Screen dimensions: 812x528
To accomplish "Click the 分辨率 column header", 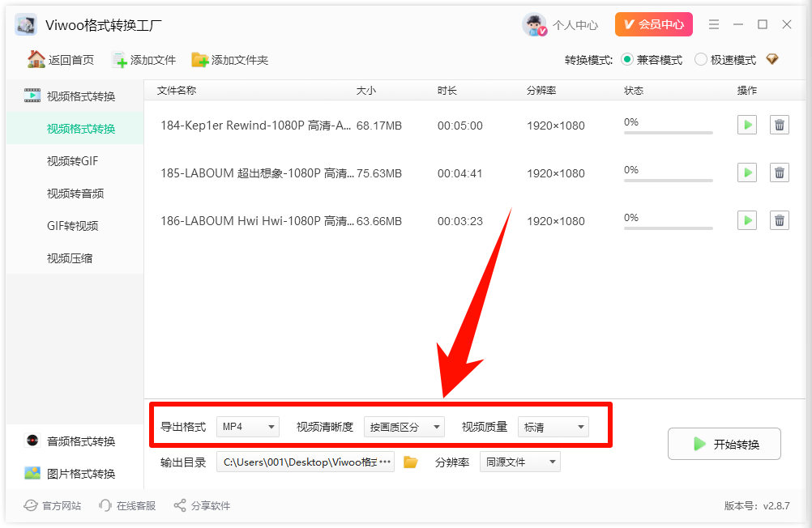I will point(541,90).
